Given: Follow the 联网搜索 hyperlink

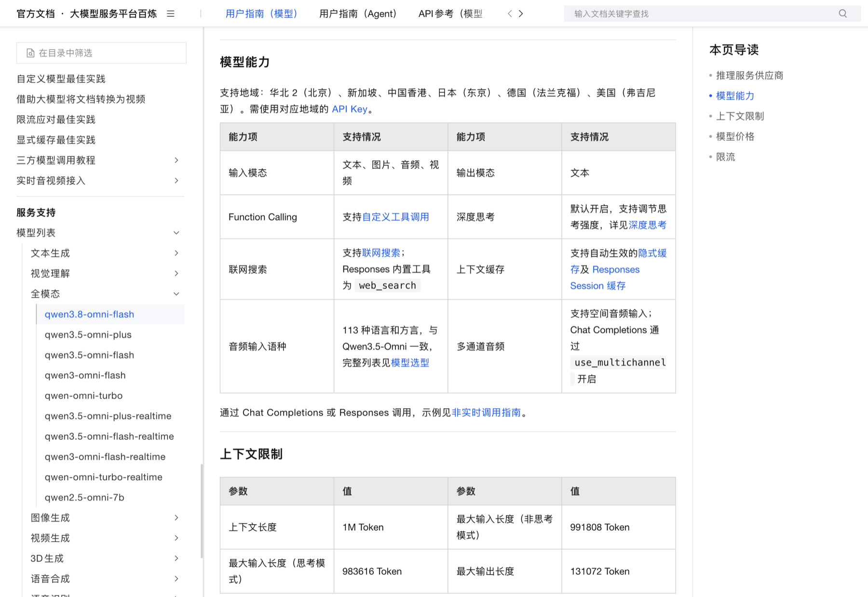Looking at the screenshot, I should (x=381, y=253).
